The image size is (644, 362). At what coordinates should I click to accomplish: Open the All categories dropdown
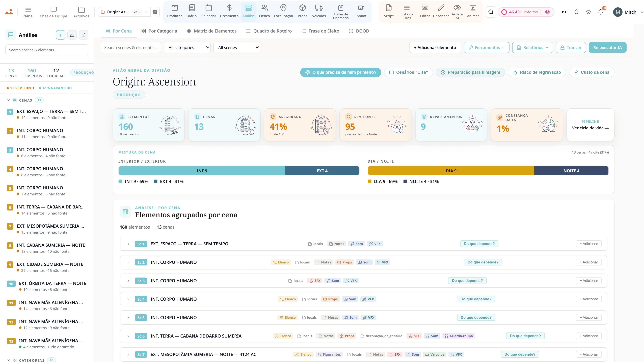click(187, 47)
